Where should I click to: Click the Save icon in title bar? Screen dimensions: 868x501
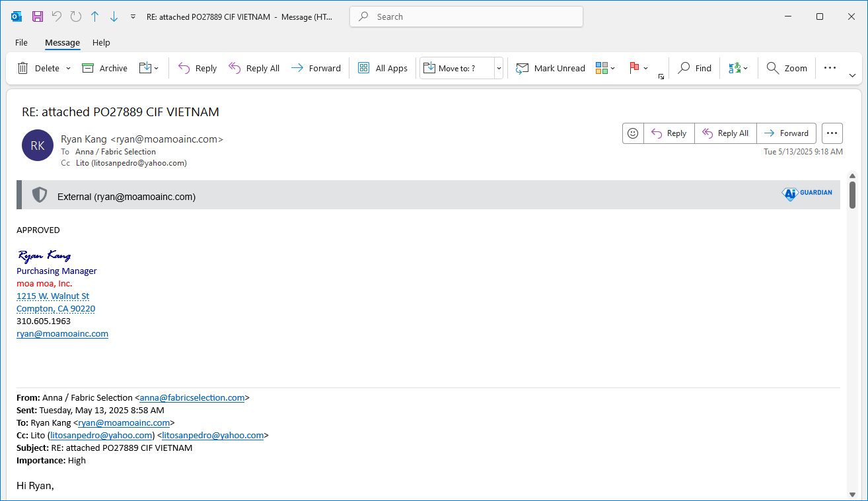(x=37, y=17)
